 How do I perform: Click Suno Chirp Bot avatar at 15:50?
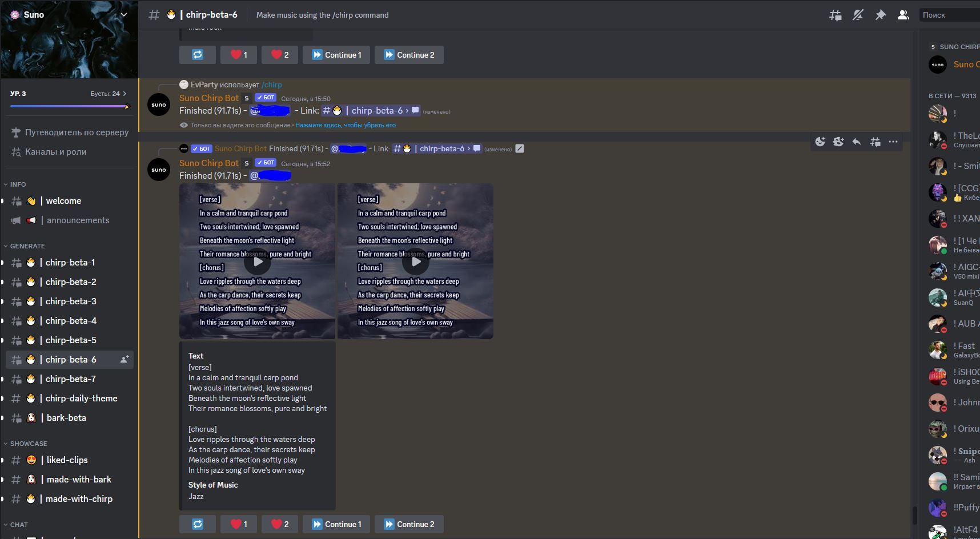(x=159, y=105)
